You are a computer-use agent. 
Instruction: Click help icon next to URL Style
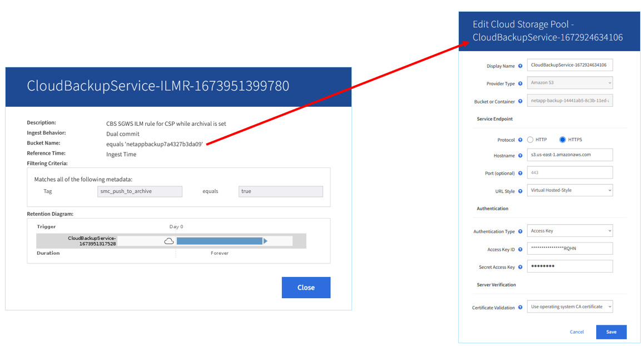[x=520, y=191]
